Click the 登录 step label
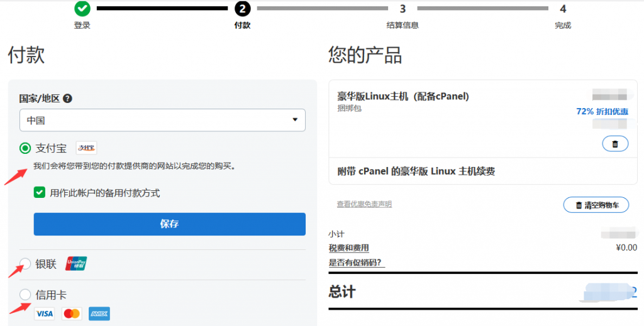The height and width of the screenshot is (326, 644). 82,25
